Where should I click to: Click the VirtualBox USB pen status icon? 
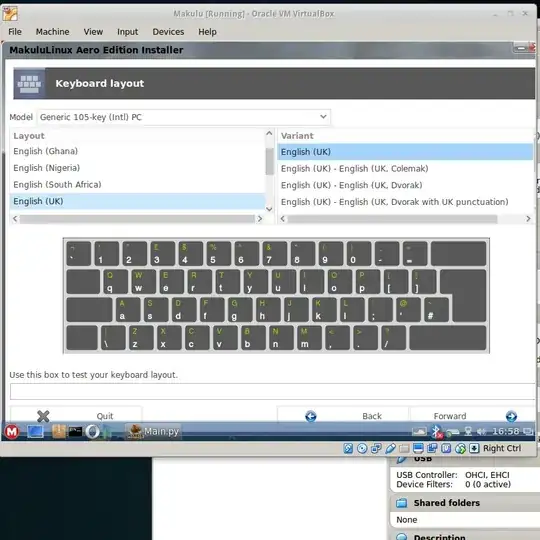pyautogui.click(x=390, y=448)
